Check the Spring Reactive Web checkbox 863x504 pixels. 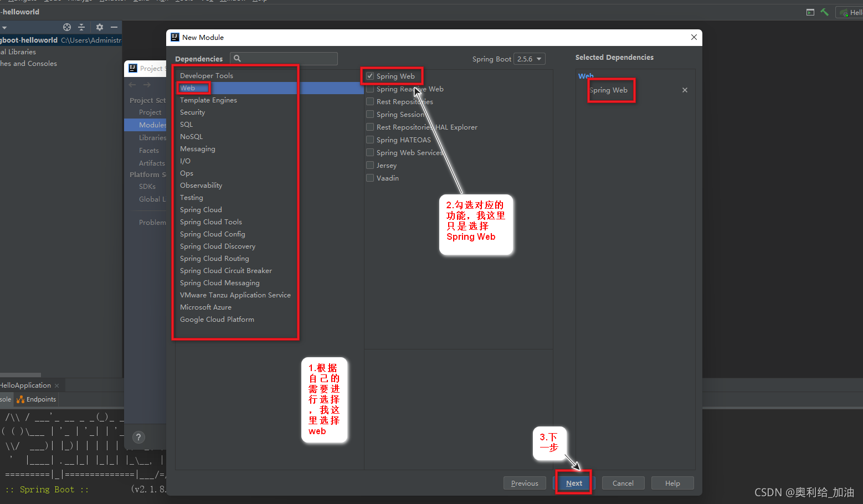[x=370, y=89]
